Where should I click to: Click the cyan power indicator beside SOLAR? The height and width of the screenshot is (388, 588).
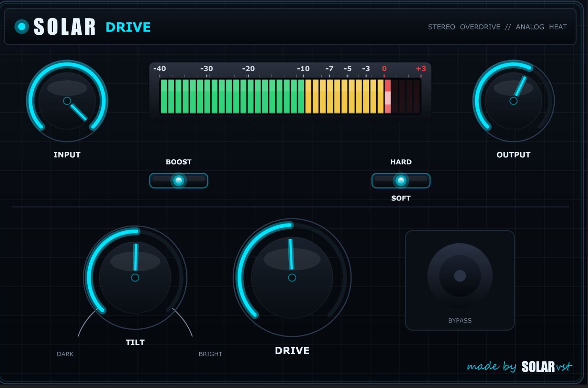[x=22, y=26]
